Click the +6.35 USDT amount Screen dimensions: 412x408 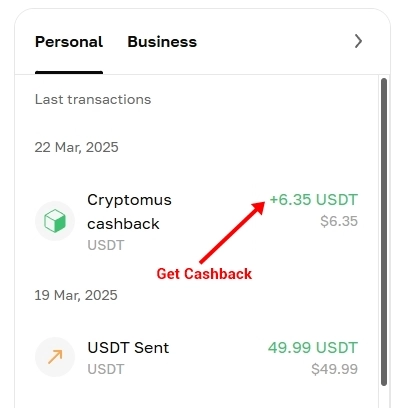click(314, 200)
